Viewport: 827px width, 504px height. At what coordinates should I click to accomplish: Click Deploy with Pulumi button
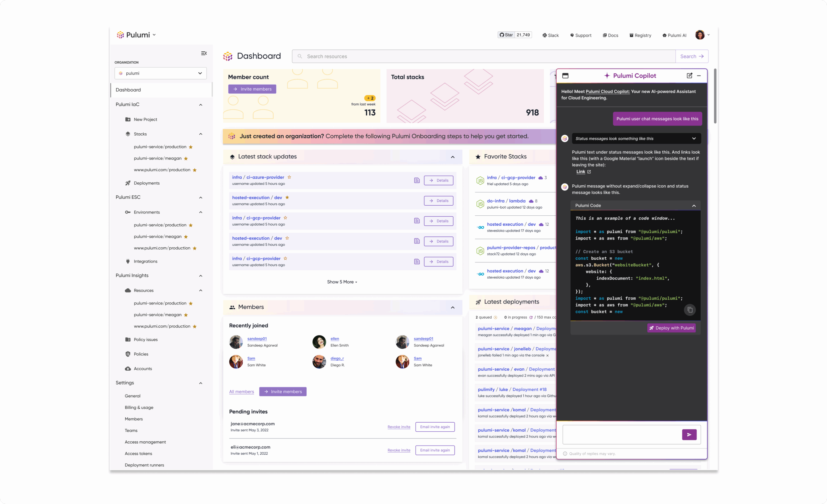pos(671,328)
